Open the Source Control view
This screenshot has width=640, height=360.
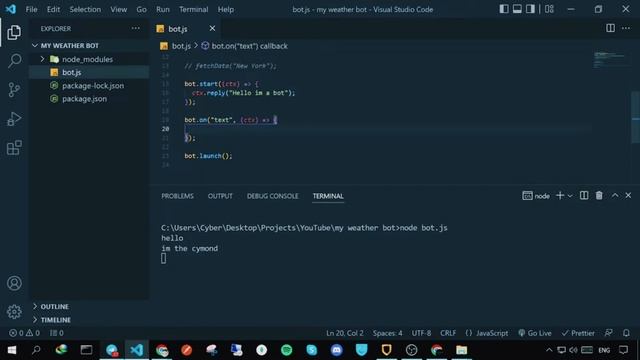[14, 90]
